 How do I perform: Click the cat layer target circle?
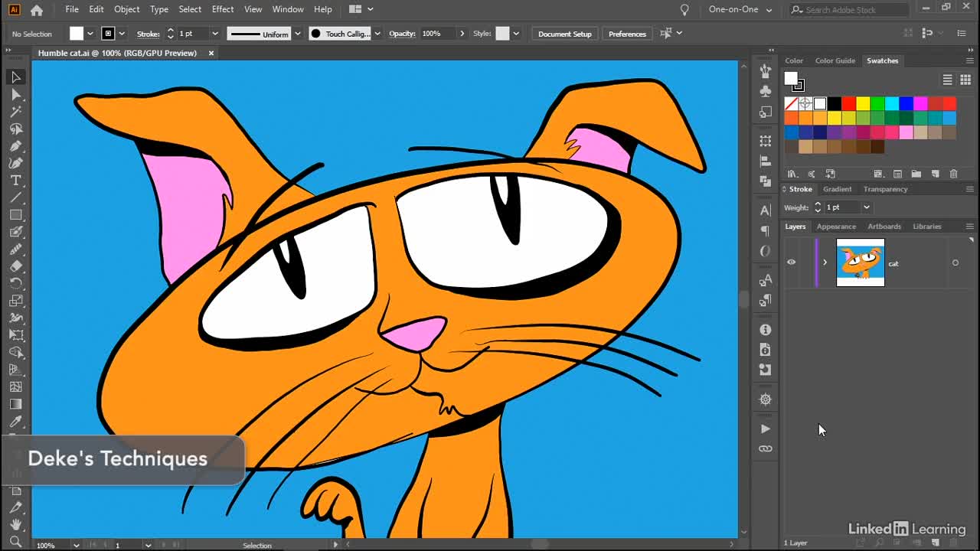pyautogui.click(x=955, y=262)
